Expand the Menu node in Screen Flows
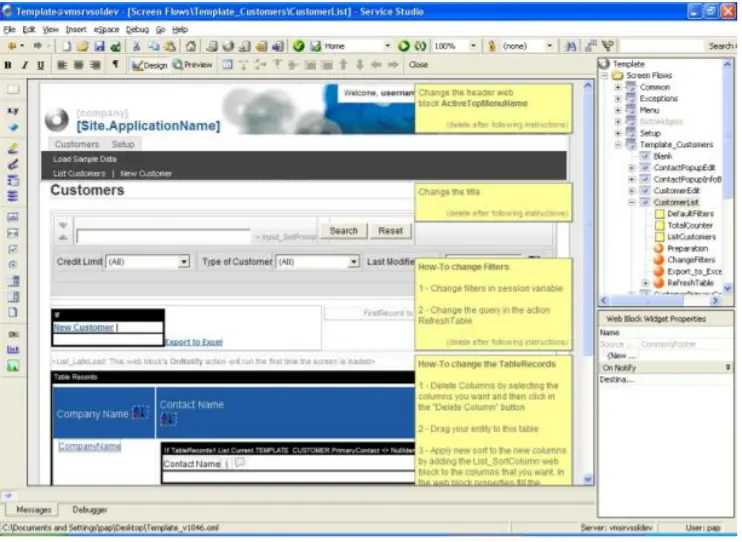This screenshot has height=542, width=742. click(x=618, y=110)
